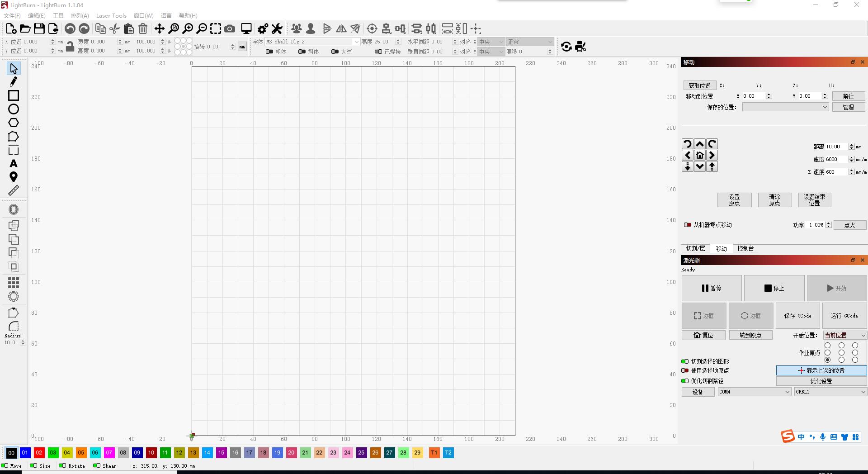Enable 使用选择项原点 toggle
Viewport: 868px width, 474px height.
coord(685,370)
